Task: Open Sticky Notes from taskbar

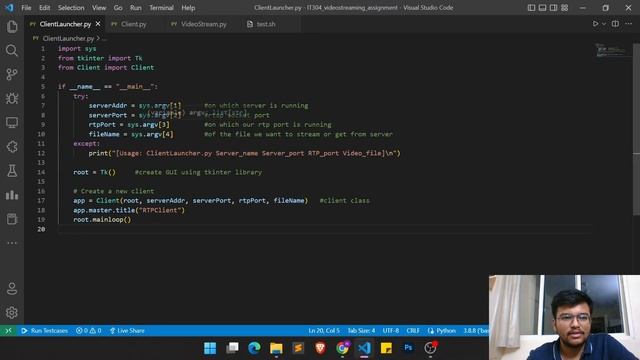Action: (386, 348)
